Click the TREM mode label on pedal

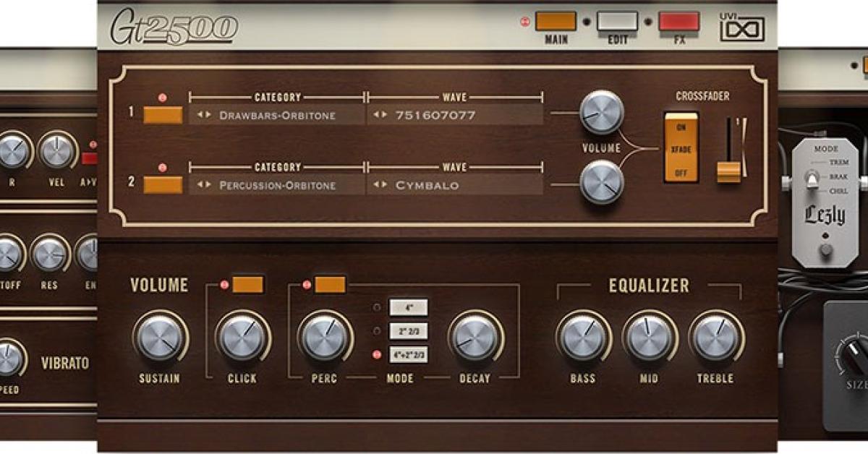840,162
